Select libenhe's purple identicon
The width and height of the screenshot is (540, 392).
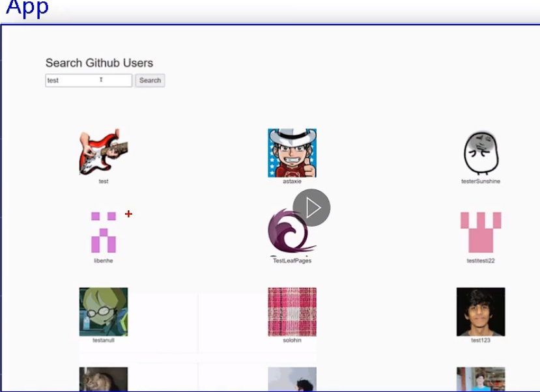coord(104,232)
